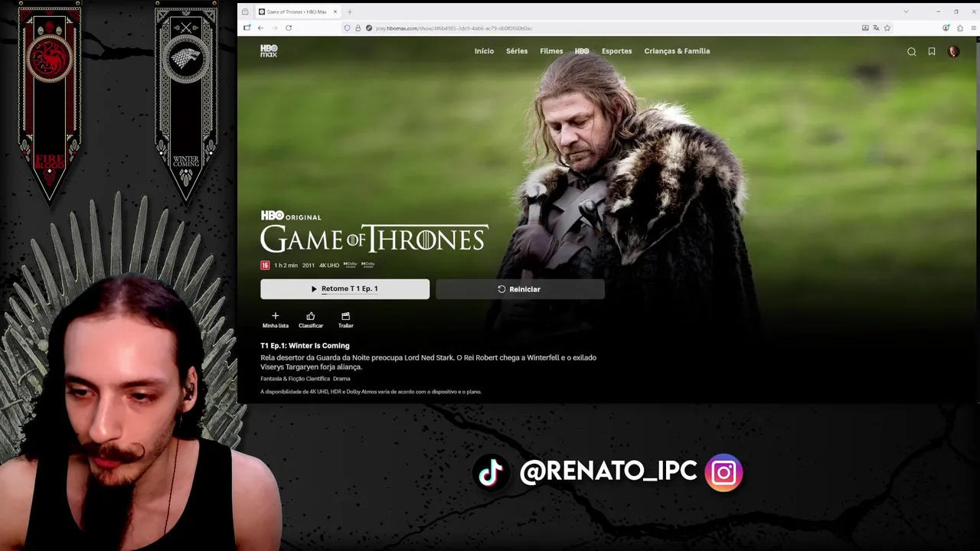Open the HBO hub menu item
980x551 pixels.
(x=582, y=51)
